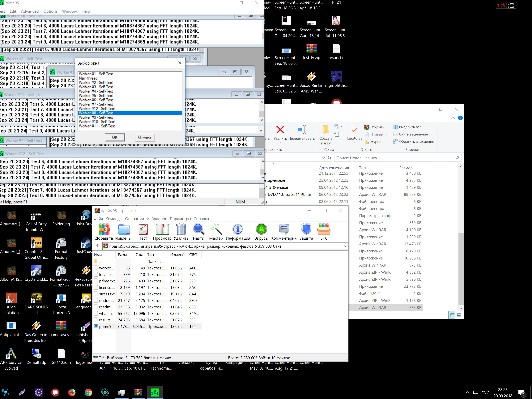
Task: Click Select all (Выделить все) in Explorer
Action: tap(410, 127)
